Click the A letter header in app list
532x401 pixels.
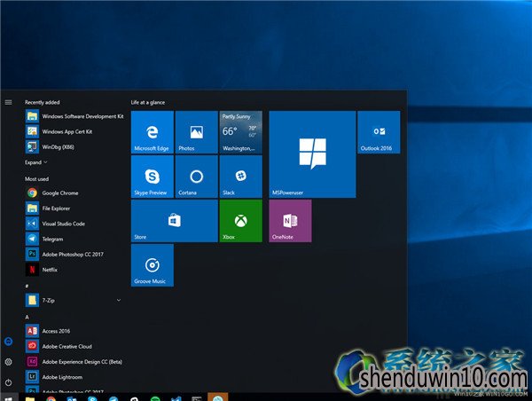(x=27, y=317)
